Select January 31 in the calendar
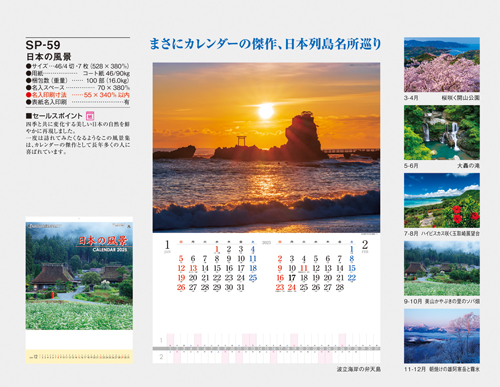 coord(241,287)
